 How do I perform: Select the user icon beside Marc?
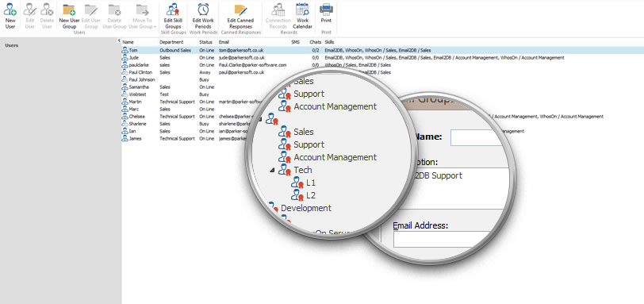point(125,109)
